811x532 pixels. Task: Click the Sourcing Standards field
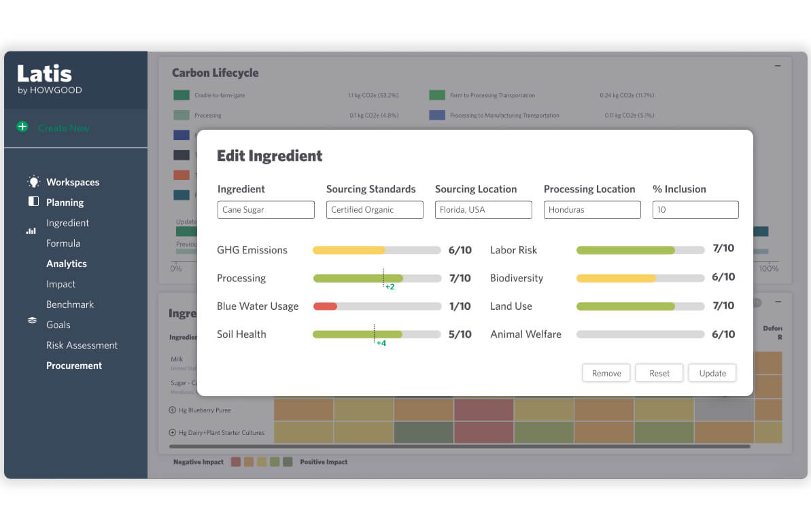click(x=375, y=210)
